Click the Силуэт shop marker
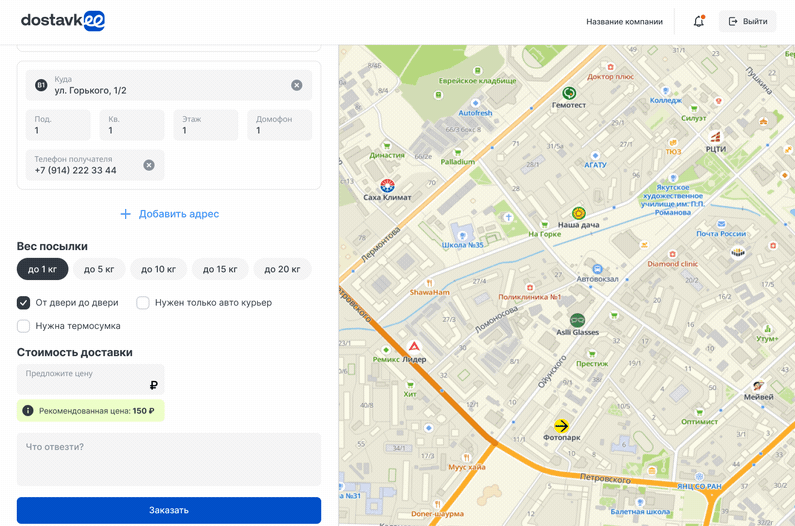This screenshot has width=795, height=526. 694,109
